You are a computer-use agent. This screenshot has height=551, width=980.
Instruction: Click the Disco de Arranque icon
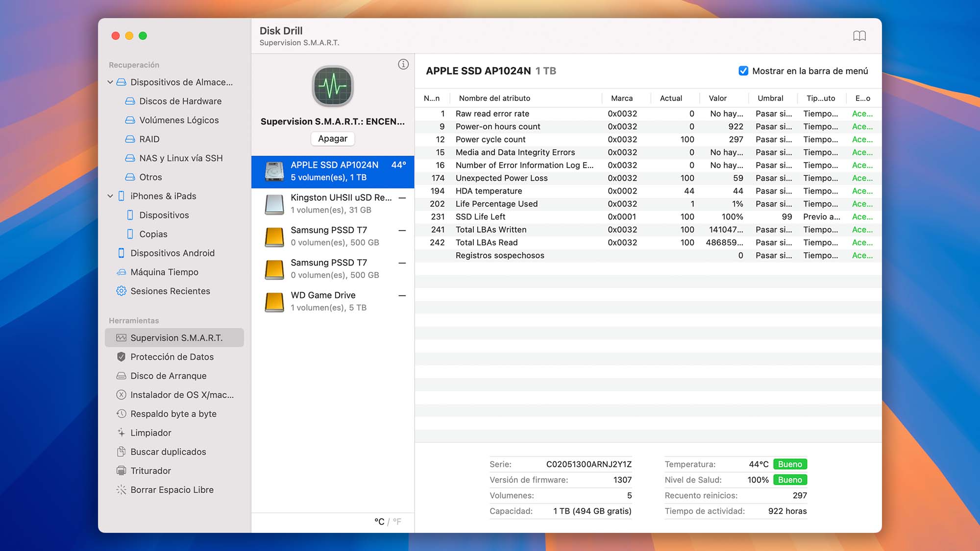coord(121,376)
